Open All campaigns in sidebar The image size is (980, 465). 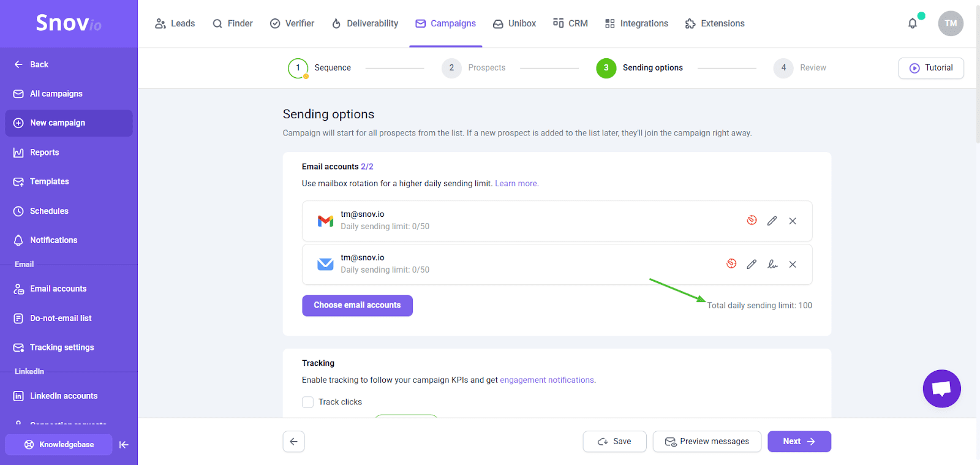pos(69,94)
